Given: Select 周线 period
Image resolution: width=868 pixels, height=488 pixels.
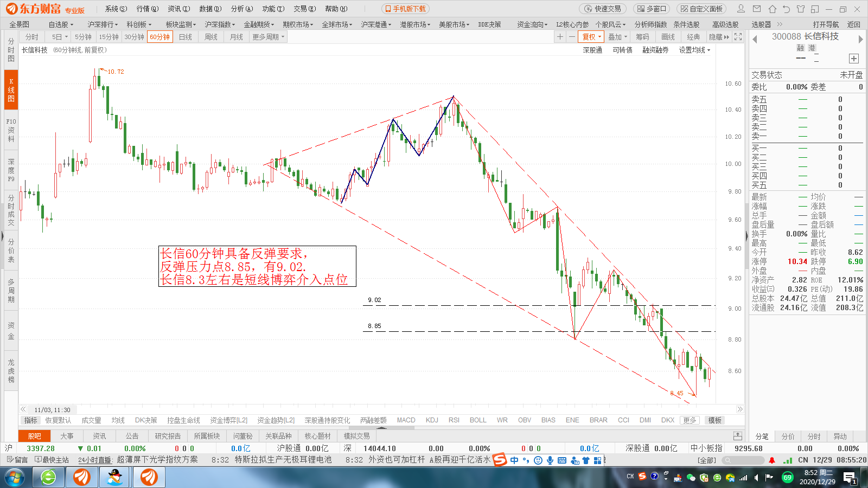Looking at the screenshot, I should 211,37.
